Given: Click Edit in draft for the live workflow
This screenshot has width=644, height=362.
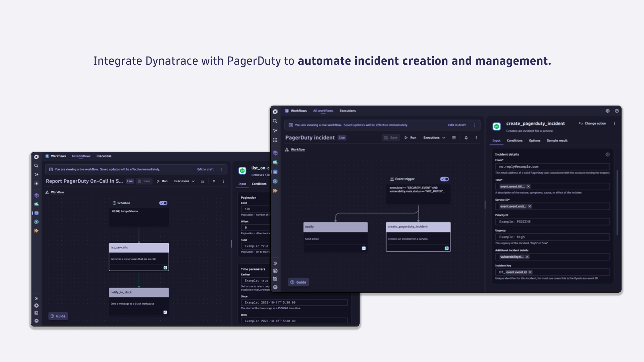Looking at the screenshot, I should click(457, 125).
